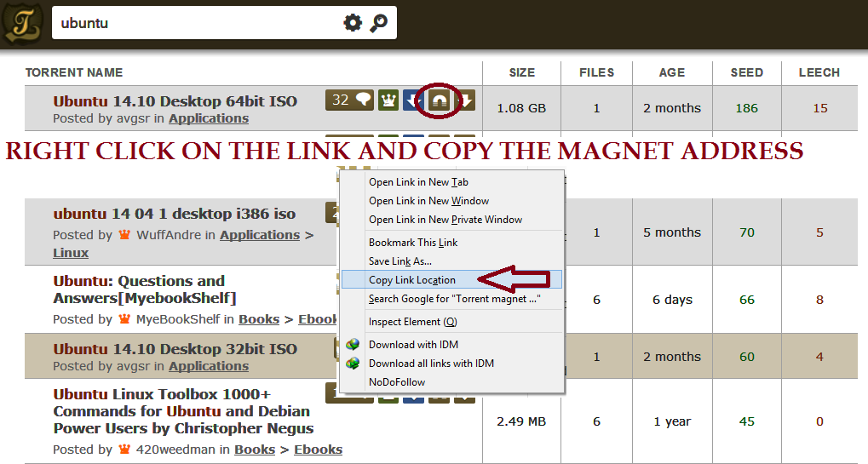Click the Download with IDM globe icon
The height and width of the screenshot is (464, 868).
353,345
